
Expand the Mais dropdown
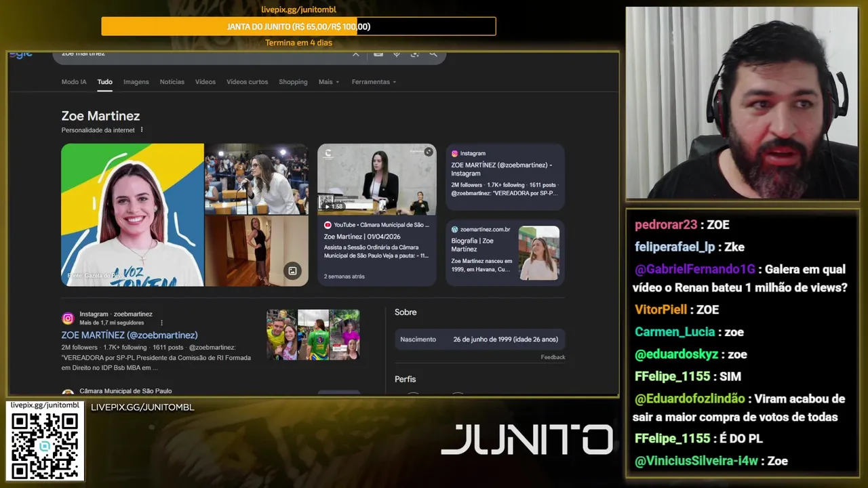click(x=329, y=82)
